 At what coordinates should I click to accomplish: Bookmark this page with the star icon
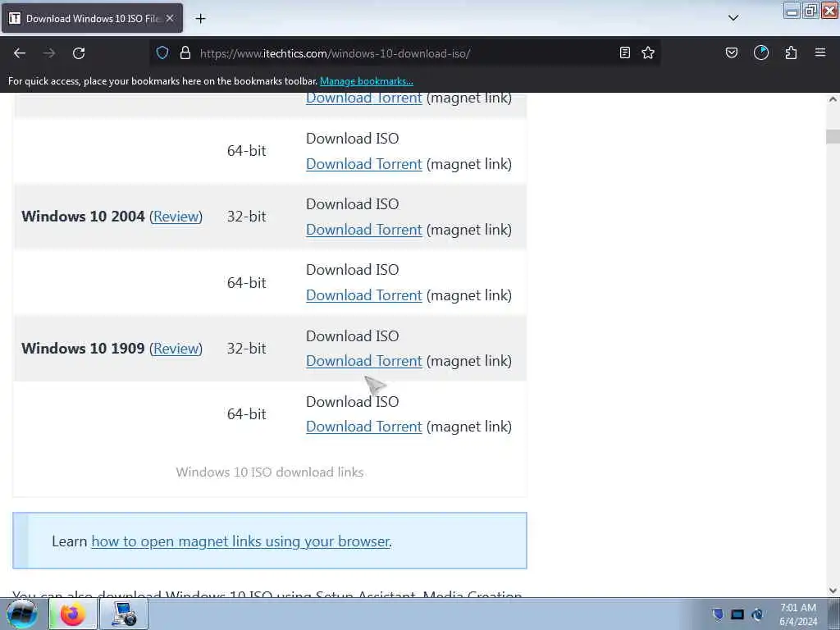[648, 52]
